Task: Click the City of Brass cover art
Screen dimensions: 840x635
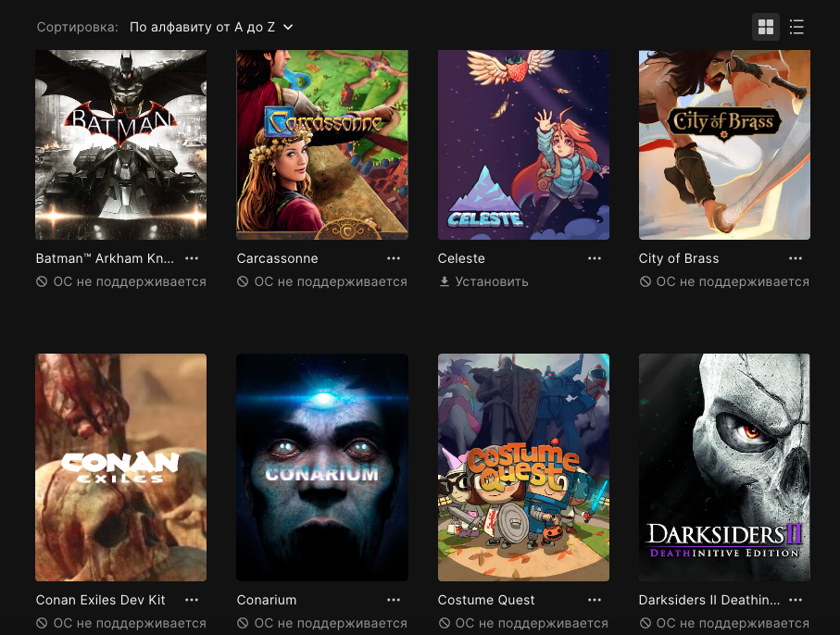Action: point(724,144)
